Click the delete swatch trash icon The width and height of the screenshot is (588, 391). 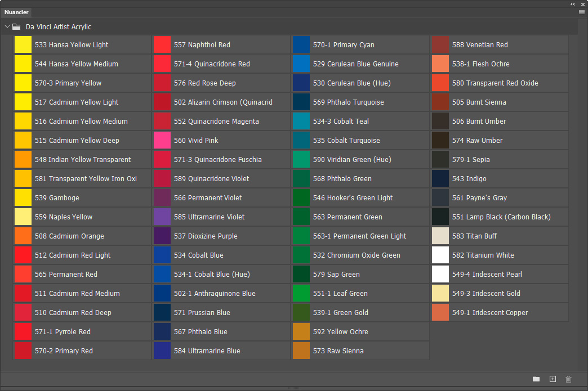(568, 379)
